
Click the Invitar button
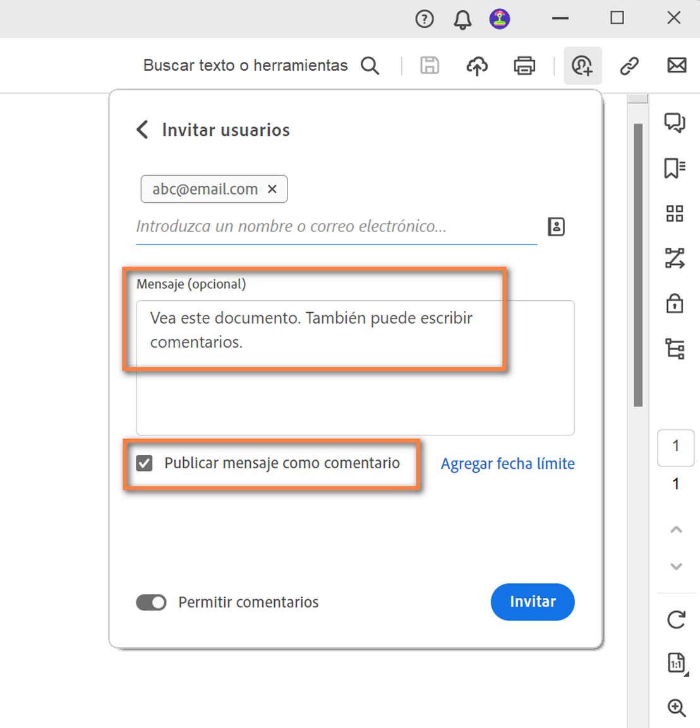click(532, 602)
